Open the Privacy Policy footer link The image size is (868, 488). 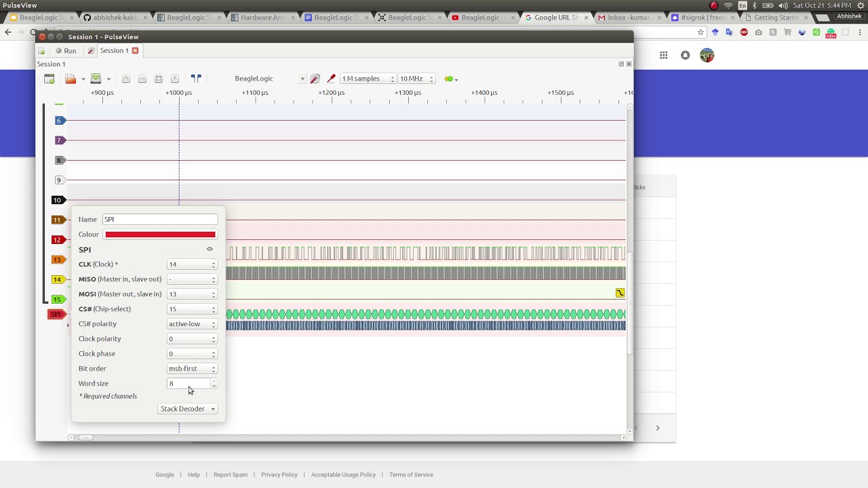pyautogui.click(x=279, y=474)
